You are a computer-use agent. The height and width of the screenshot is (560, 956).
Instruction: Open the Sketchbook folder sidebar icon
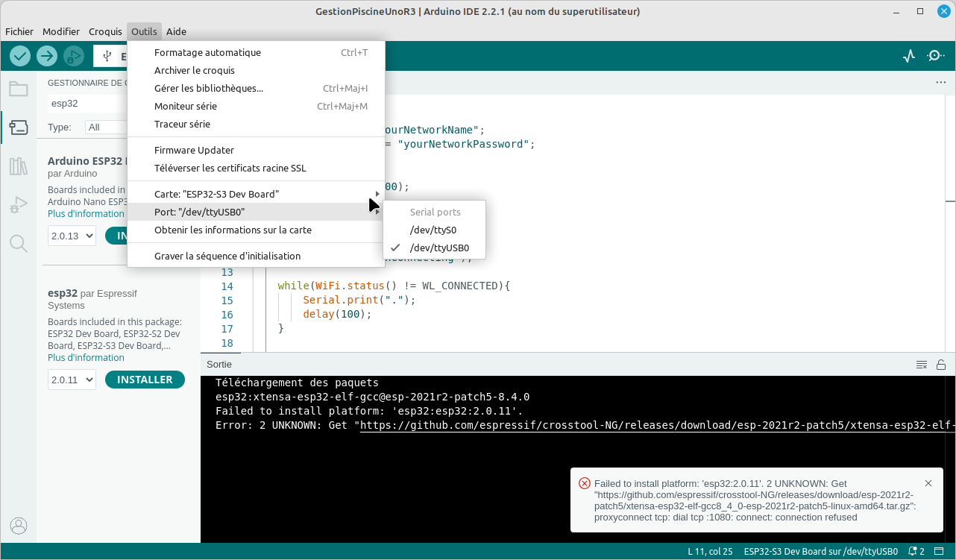coord(18,89)
